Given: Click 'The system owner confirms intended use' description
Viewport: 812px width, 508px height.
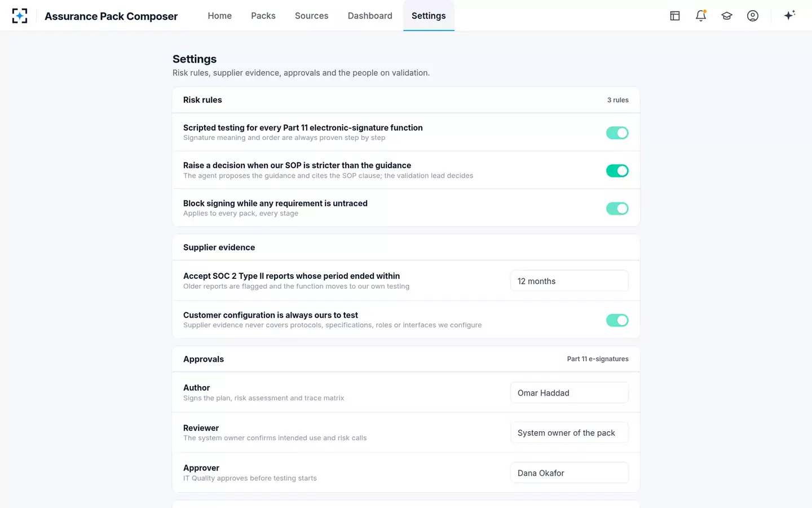Looking at the screenshot, I should click(275, 438).
